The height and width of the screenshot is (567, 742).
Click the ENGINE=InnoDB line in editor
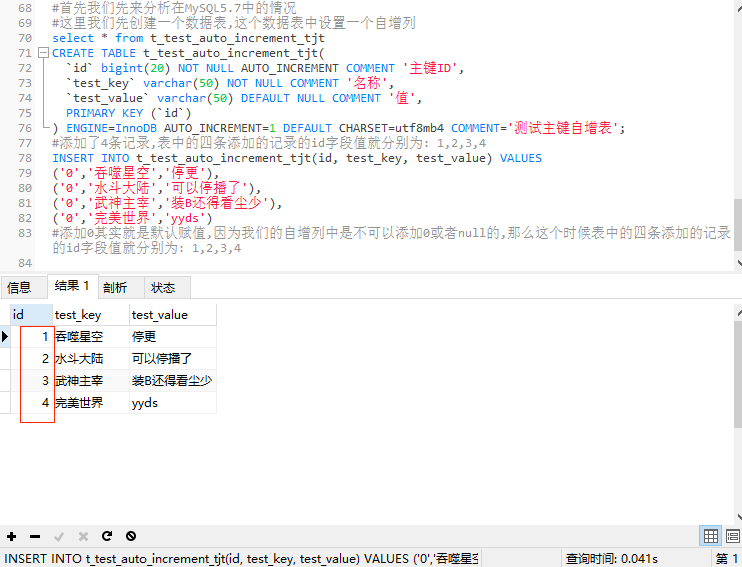click(x=339, y=128)
